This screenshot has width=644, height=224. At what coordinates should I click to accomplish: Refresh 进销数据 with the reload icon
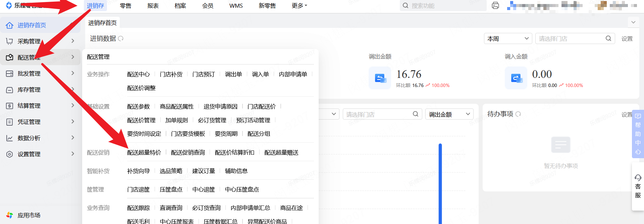coord(121,39)
